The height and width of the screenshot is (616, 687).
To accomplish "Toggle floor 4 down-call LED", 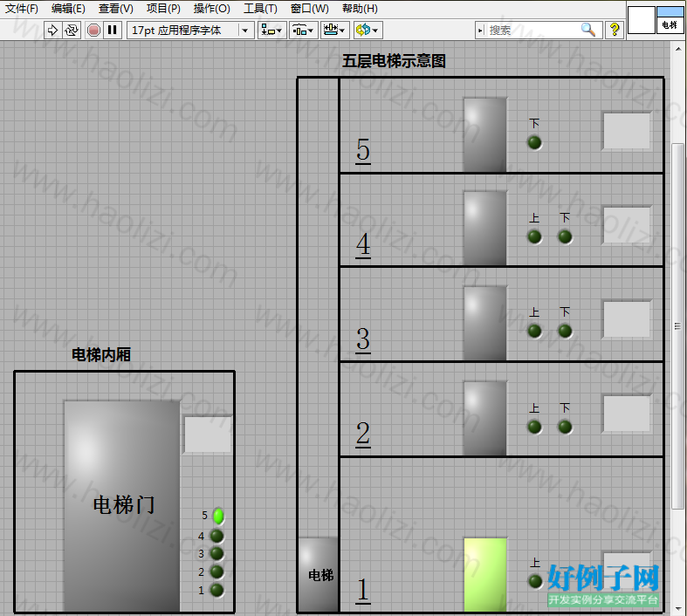I will pyautogui.click(x=565, y=236).
